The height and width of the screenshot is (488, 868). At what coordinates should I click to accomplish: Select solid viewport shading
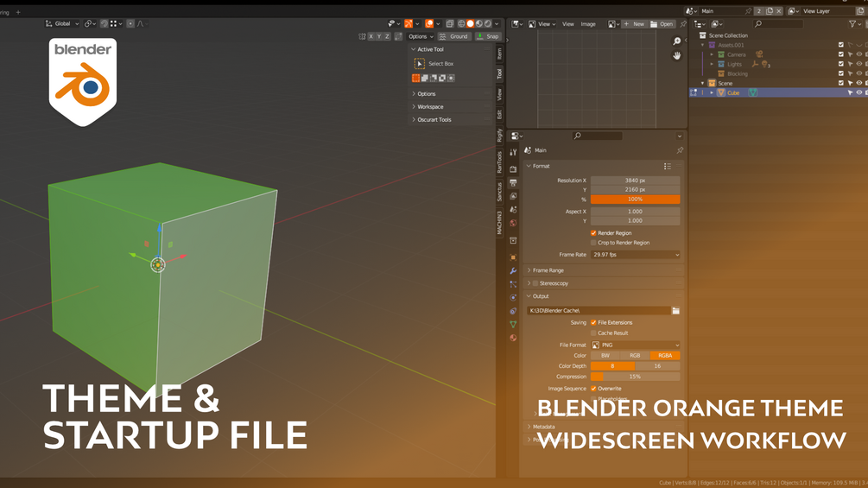pyautogui.click(x=470, y=24)
